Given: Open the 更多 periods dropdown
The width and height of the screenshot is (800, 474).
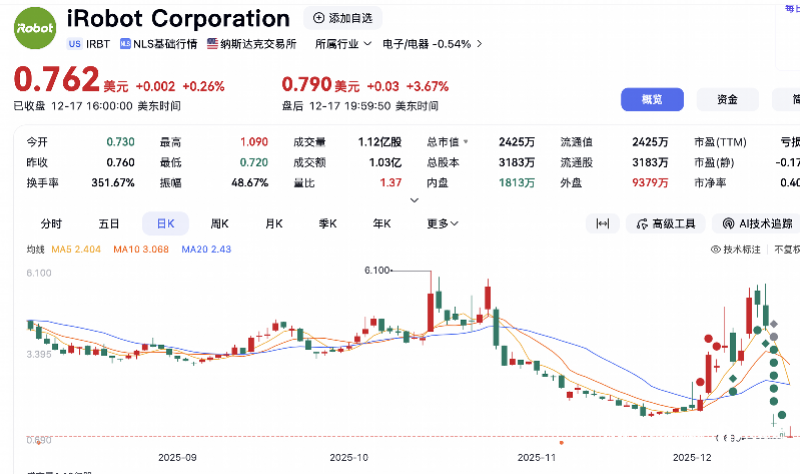Looking at the screenshot, I should [x=442, y=224].
